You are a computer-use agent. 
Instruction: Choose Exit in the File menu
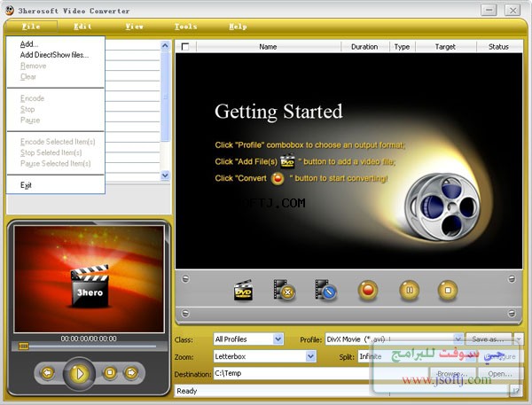tap(26, 185)
